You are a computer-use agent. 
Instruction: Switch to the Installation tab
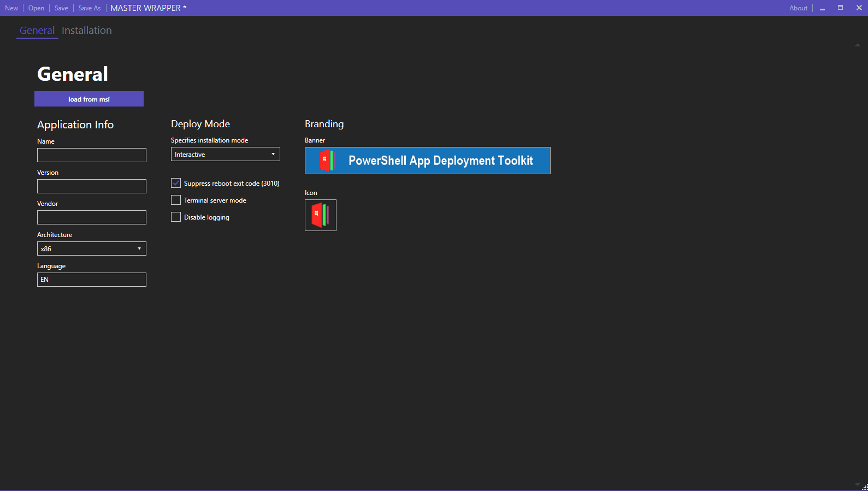87,31
